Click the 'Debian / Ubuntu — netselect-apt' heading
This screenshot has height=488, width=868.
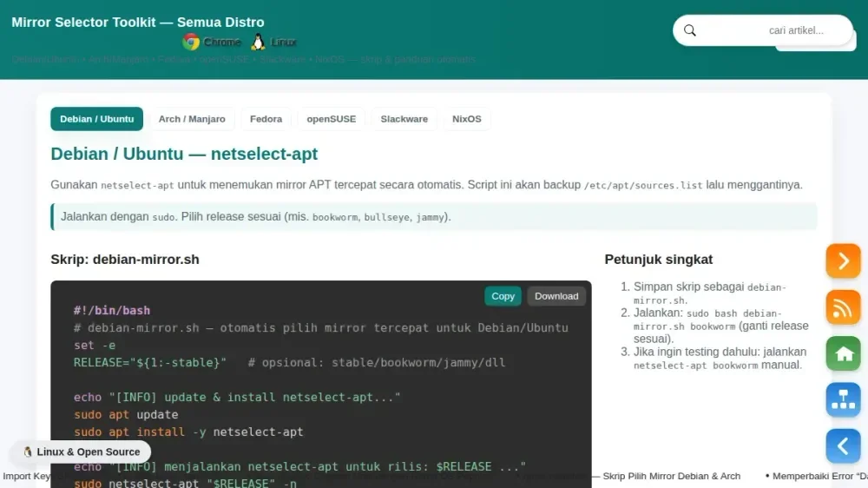click(x=184, y=154)
